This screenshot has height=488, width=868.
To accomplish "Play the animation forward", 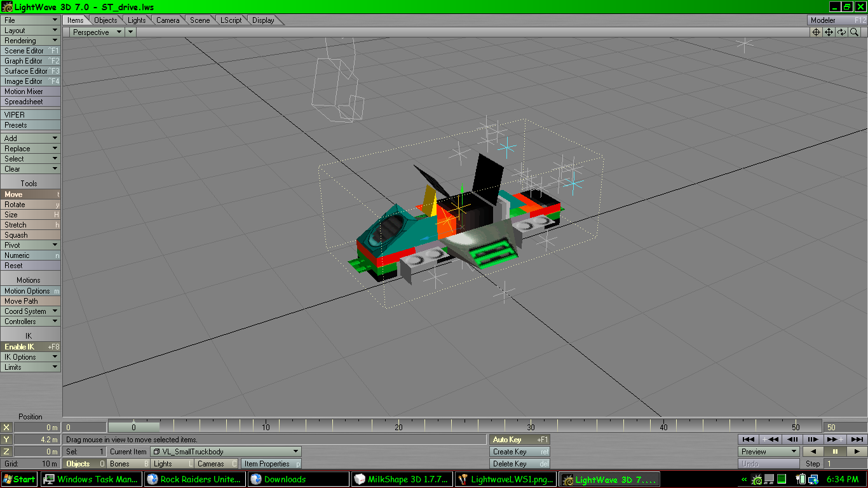I will point(857,452).
